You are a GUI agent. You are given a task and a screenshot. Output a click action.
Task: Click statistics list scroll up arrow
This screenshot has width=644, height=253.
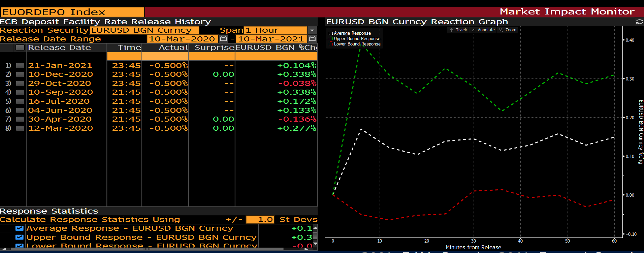point(315,227)
